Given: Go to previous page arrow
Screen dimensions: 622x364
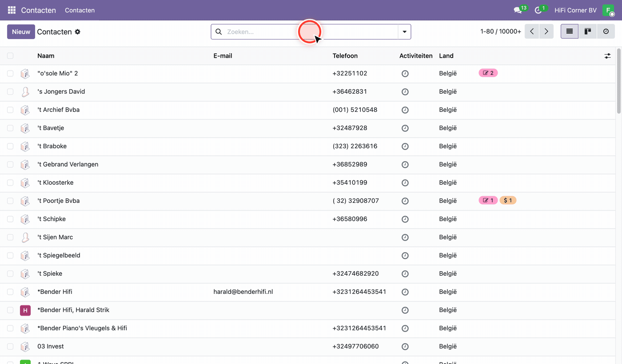Looking at the screenshot, I should point(532,32).
